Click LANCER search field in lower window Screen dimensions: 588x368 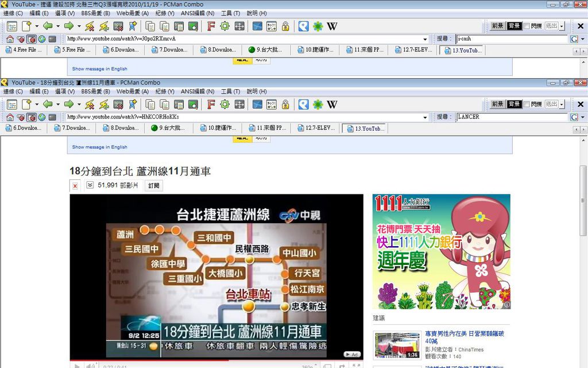(512, 117)
